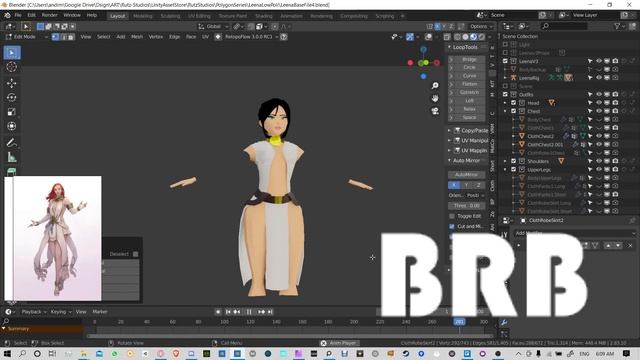640x360 pixels.
Task: Open the File menu
Action: point(18,16)
